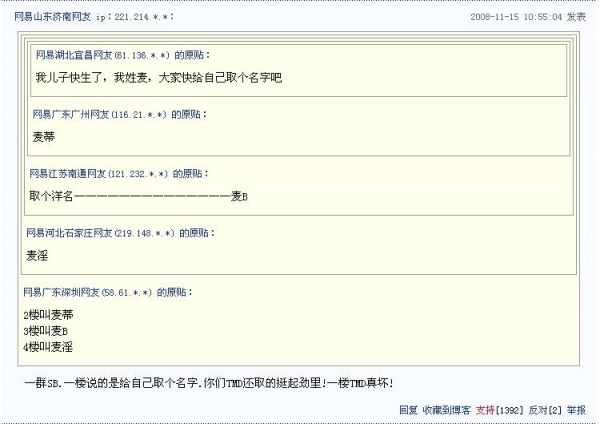Downvote using the 反对 link
The width and height of the screenshot is (600, 424).
pyautogui.click(x=538, y=410)
